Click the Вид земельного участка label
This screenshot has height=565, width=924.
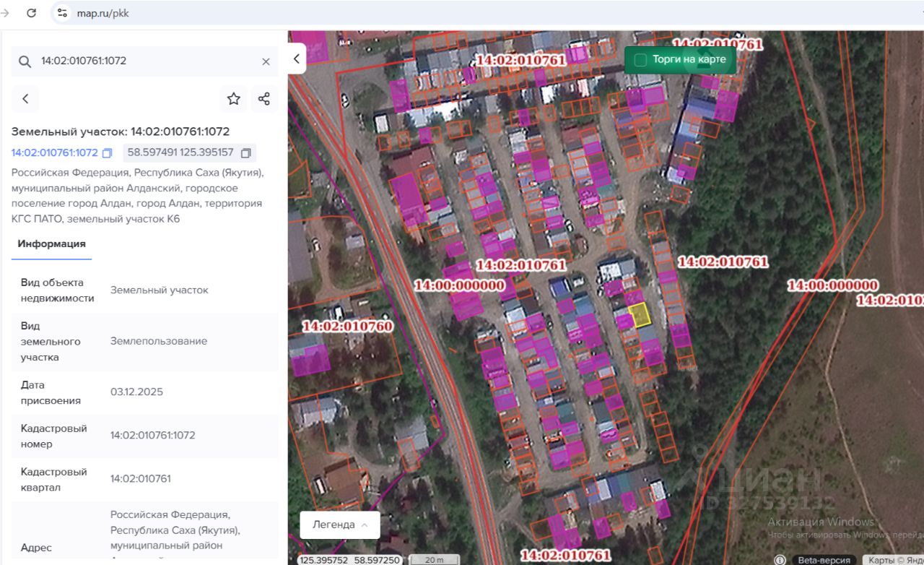click(51, 342)
